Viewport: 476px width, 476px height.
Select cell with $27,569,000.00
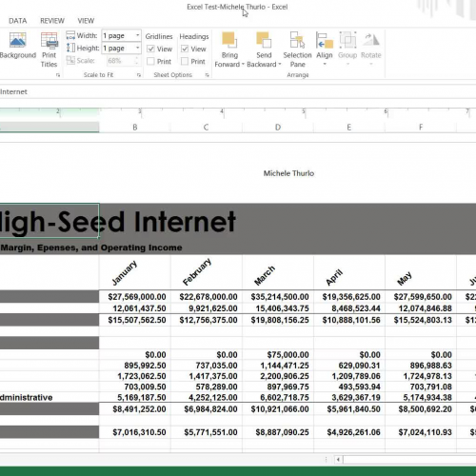135,297
